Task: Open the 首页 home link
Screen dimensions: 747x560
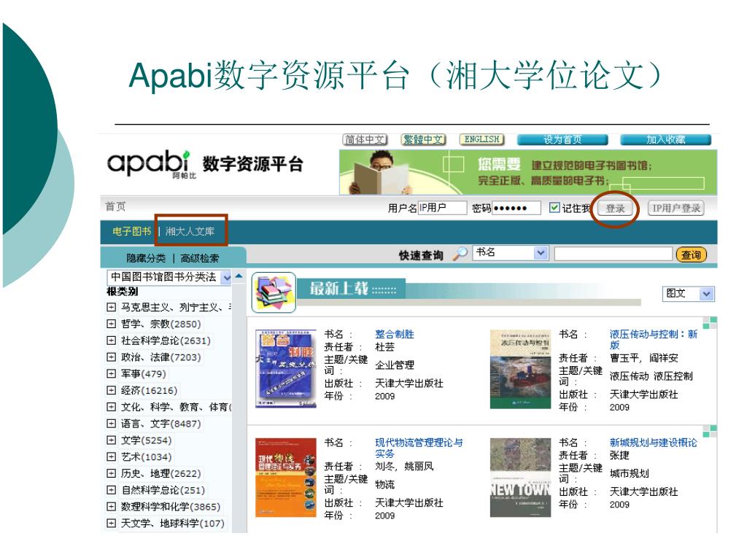Action: pos(115,206)
